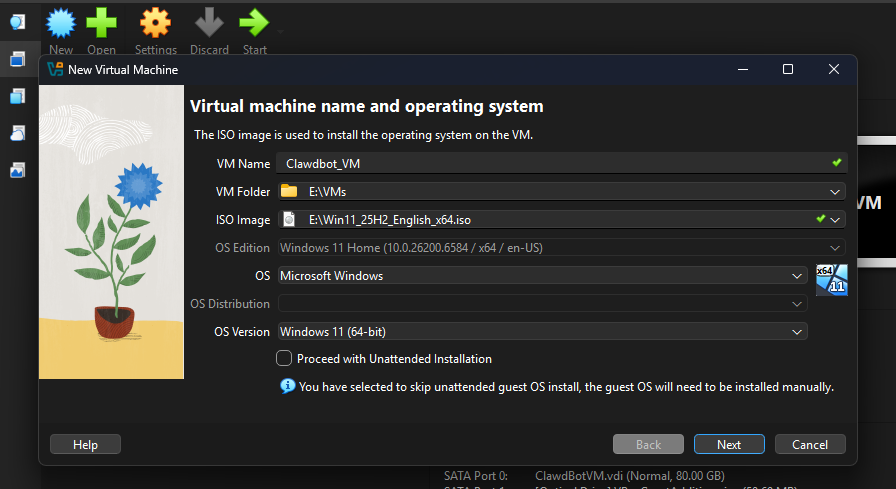This screenshot has width=896, height=489.
Task: Click the green Open plus icon
Action: coord(101,23)
